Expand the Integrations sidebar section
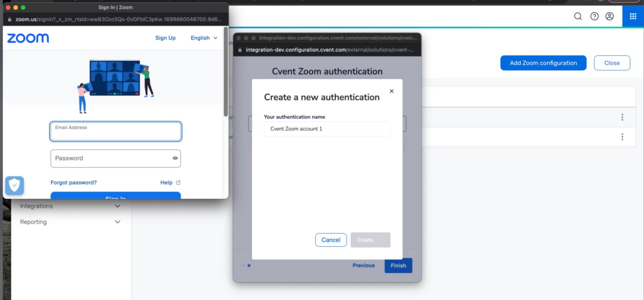 click(70, 206)
